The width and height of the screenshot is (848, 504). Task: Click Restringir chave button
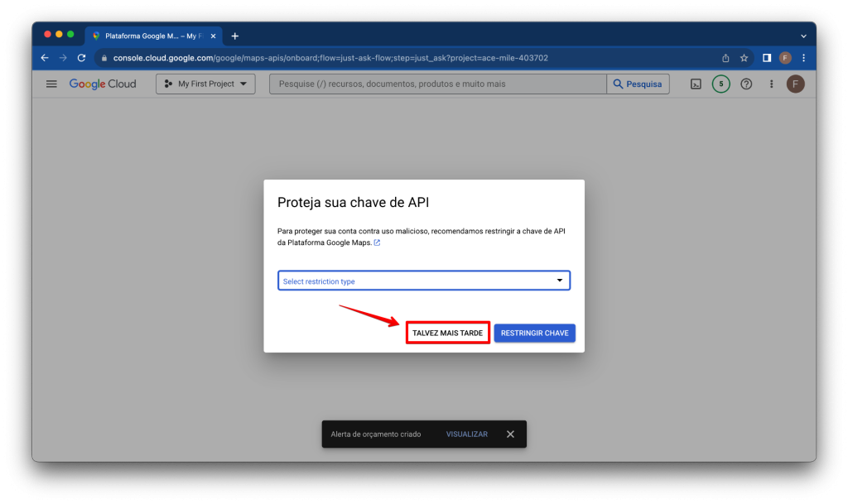(x=534, y=333)
